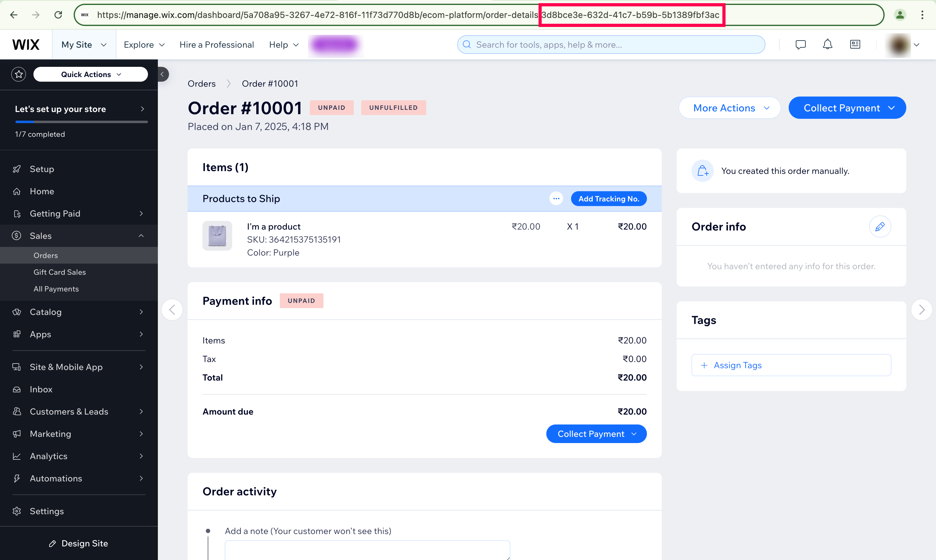Click the browser address bar URL

click(479, 15)
